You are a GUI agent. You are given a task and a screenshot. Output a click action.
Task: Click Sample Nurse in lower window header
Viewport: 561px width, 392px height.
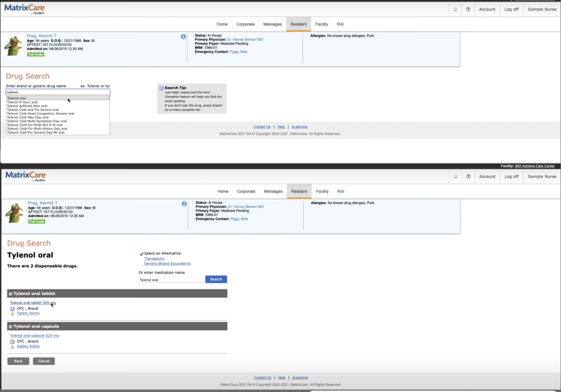point(542,177)
